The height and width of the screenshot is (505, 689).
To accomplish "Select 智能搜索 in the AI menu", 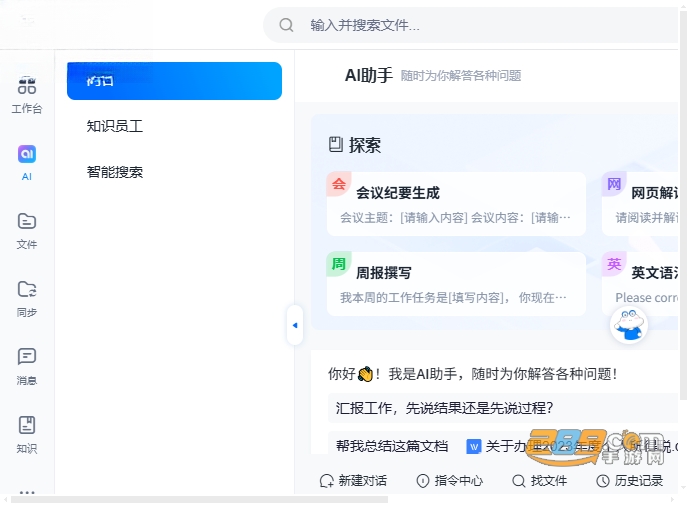I will coord(115,172).
